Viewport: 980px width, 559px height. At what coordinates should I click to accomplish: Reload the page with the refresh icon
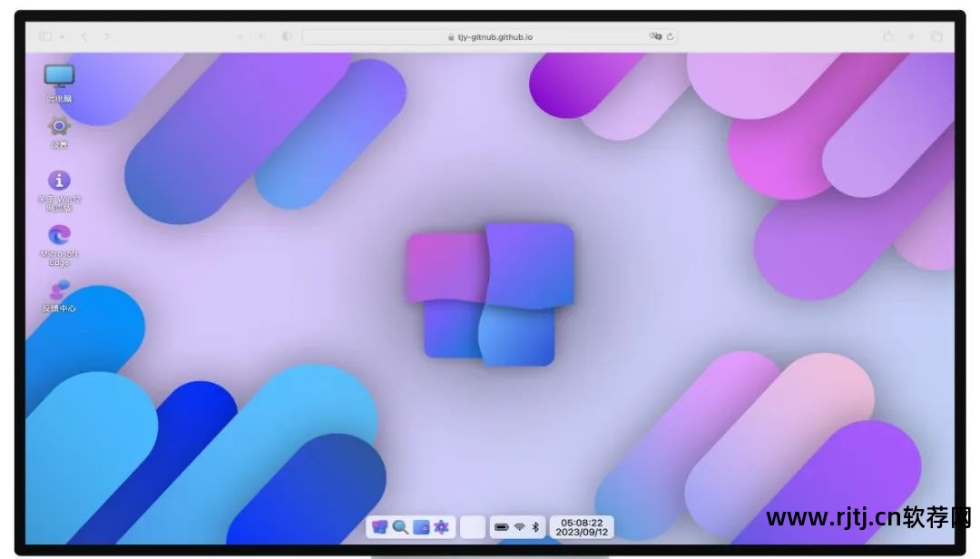point(670,37)
